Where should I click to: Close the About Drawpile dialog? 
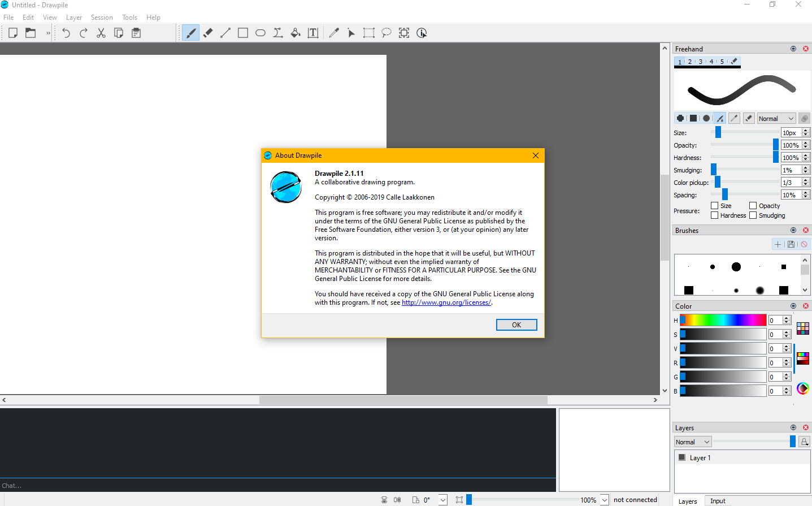point(536,155)
